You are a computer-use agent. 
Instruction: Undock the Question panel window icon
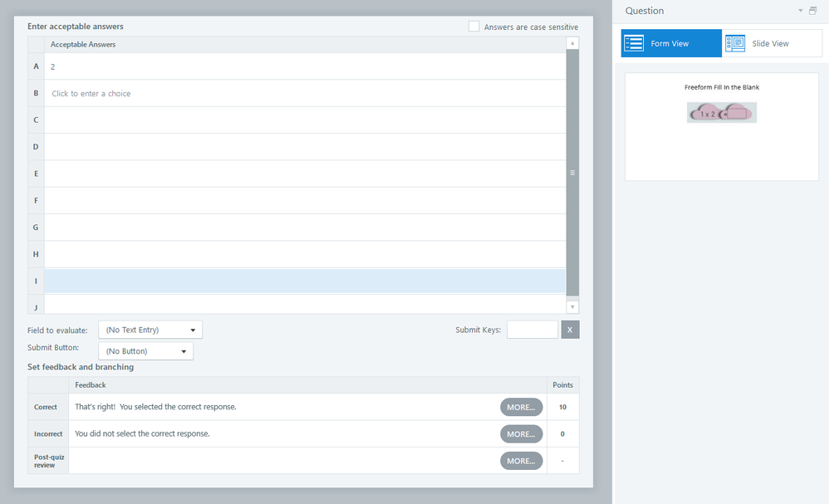(x=813, y=11)
